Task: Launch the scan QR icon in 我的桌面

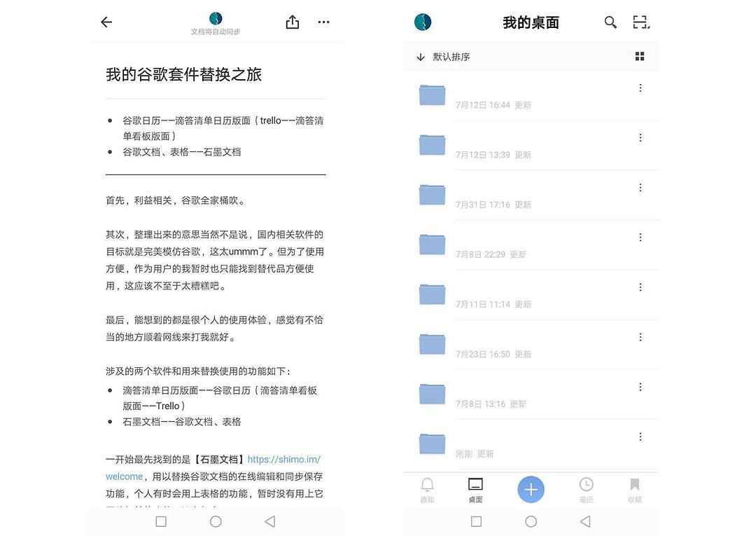Action: tap(640, 22)
